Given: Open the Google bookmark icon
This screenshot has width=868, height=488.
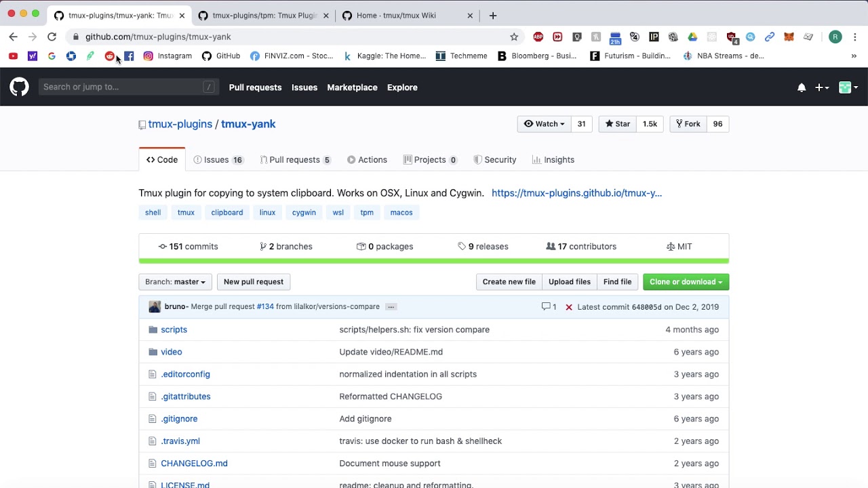Looking at the screenshot, I should 52,56.
